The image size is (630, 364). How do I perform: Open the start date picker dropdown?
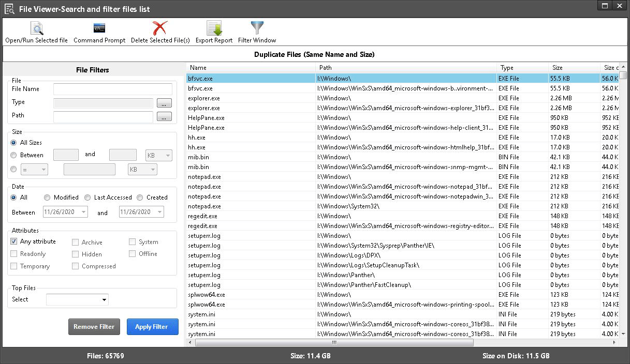pyautogui.click(x=84, y=212)
